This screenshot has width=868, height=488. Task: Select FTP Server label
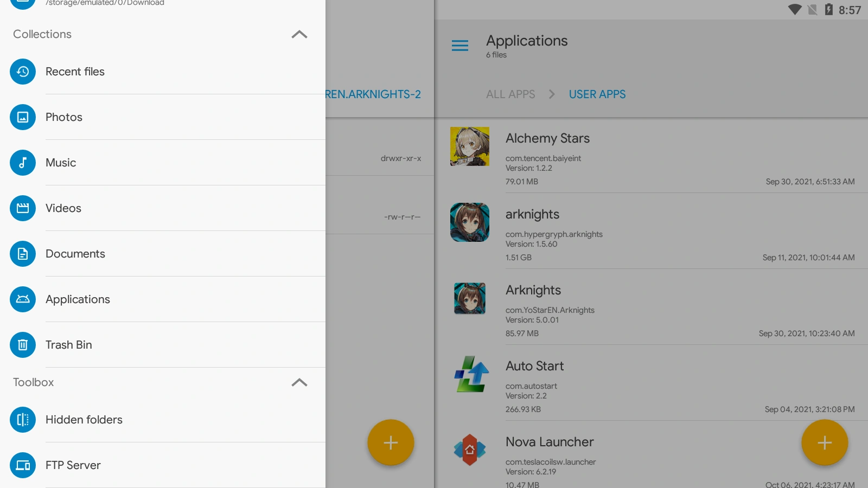(x=73, y=465)
